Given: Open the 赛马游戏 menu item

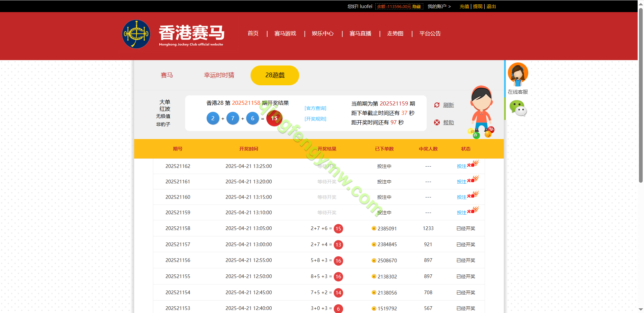Looking at the screenshot, I should pyautogui.click(x=285, y=33).
